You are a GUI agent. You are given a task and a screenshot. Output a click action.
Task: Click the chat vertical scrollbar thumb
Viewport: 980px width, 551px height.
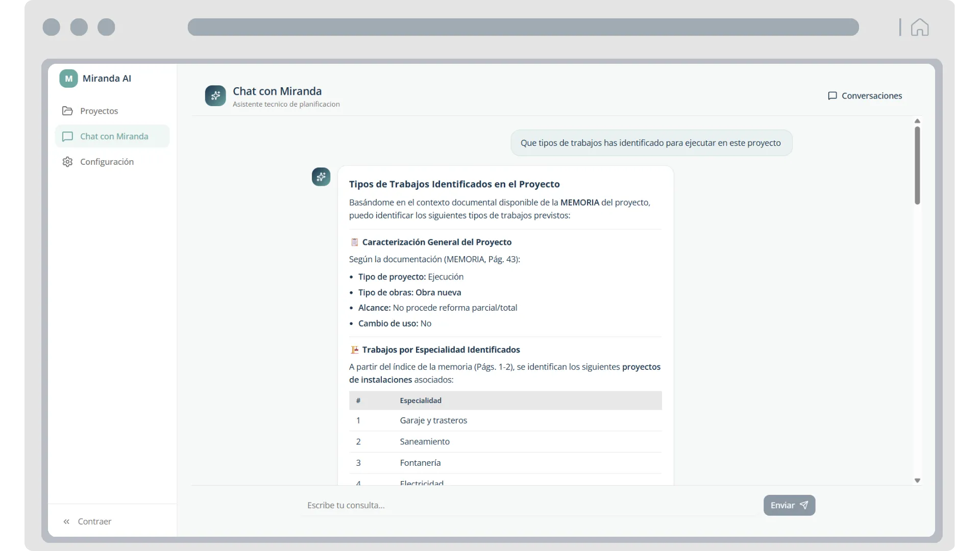tap(917, 165)
